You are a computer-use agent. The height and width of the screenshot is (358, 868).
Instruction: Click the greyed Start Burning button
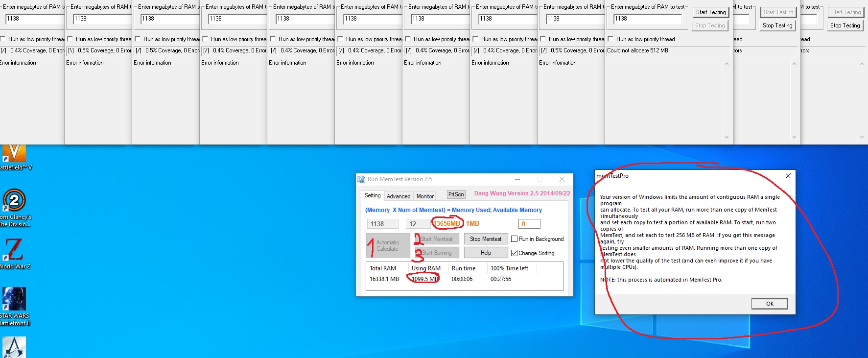(437, 253)
